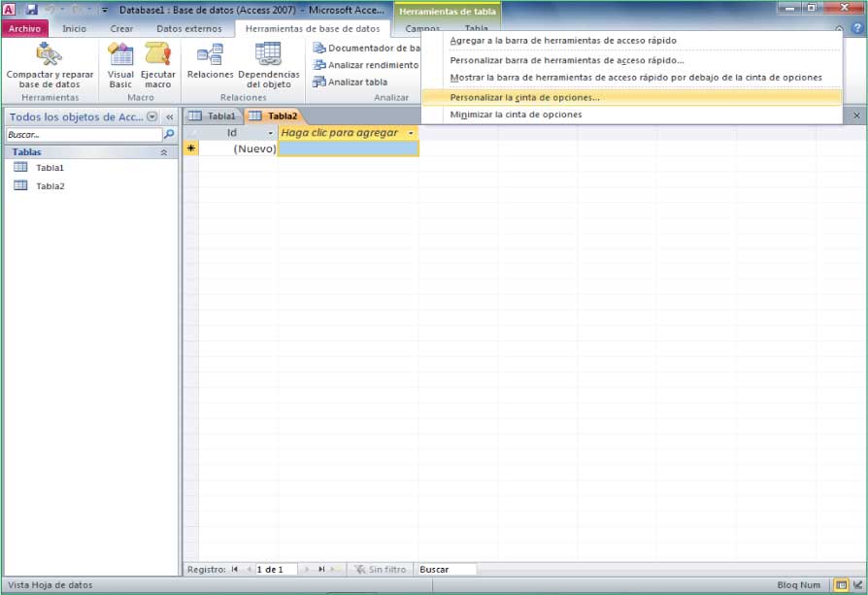Open the Haga clic para agregar dropdown
The height and width of the screenshot is (595, 868).
[x=411, y=133]
